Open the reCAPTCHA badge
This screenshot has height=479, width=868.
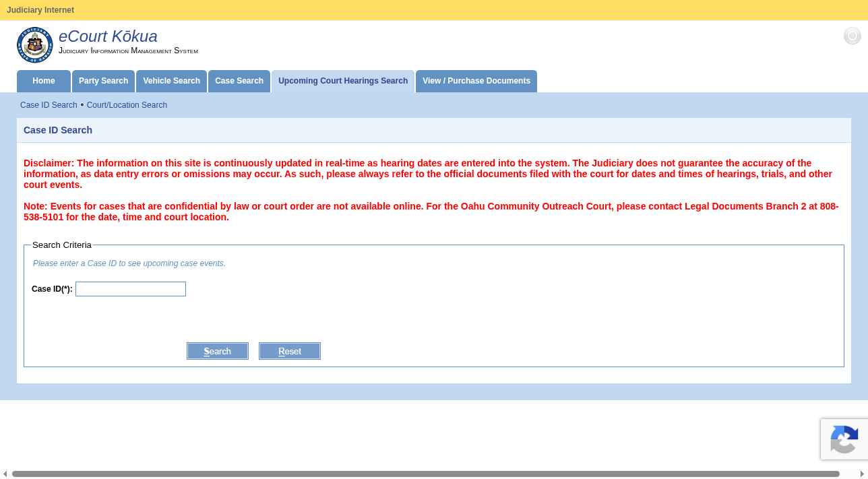point(844,439)
